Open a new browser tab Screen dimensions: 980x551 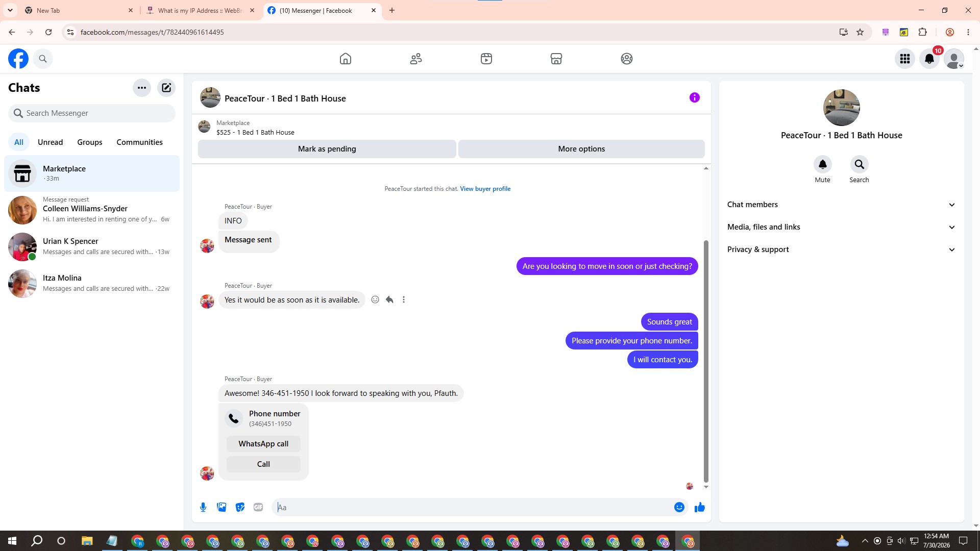coord(392,10)
